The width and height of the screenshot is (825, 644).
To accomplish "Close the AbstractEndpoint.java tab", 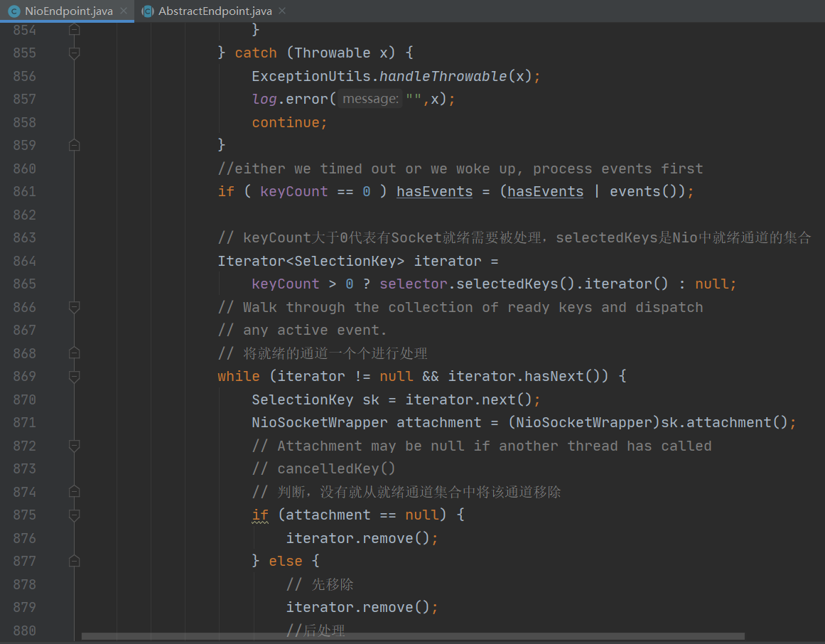I will 282,11.
